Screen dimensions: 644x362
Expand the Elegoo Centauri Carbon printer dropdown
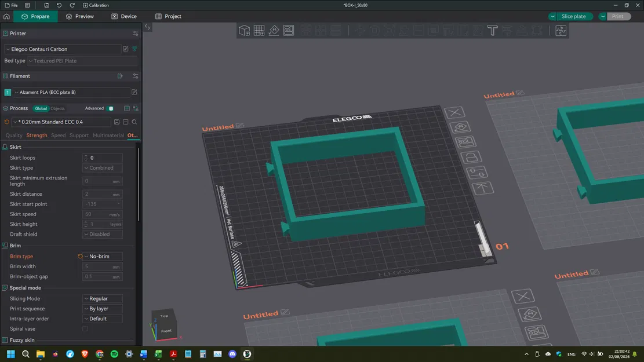pyautogui.click(x=64, y=49)
